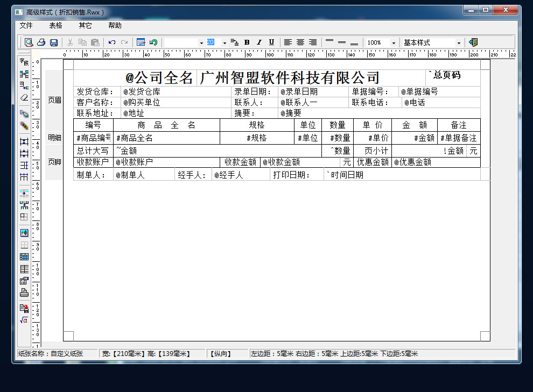Screen dimensions: 533x392
Task: Select the 广州智盟软件科技有限公司 title cell
Action: pyautogui.click(x=311, y=78)
